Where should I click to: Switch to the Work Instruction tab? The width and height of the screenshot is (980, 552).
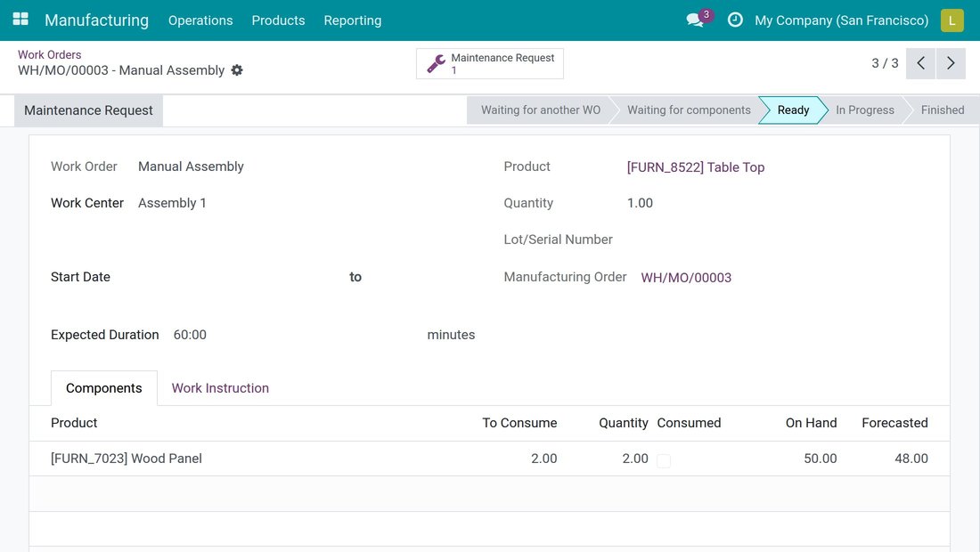[x=220, y=388]
